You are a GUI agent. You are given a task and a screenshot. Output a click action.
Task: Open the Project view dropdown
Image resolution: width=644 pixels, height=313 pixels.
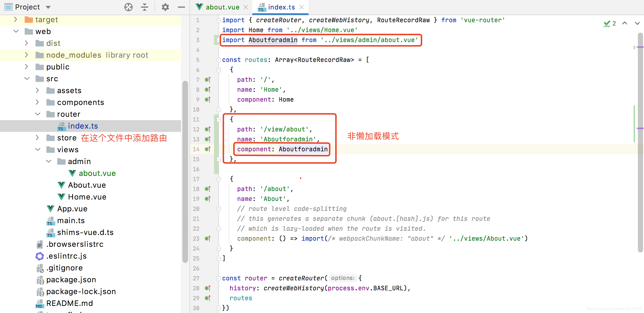48,7
